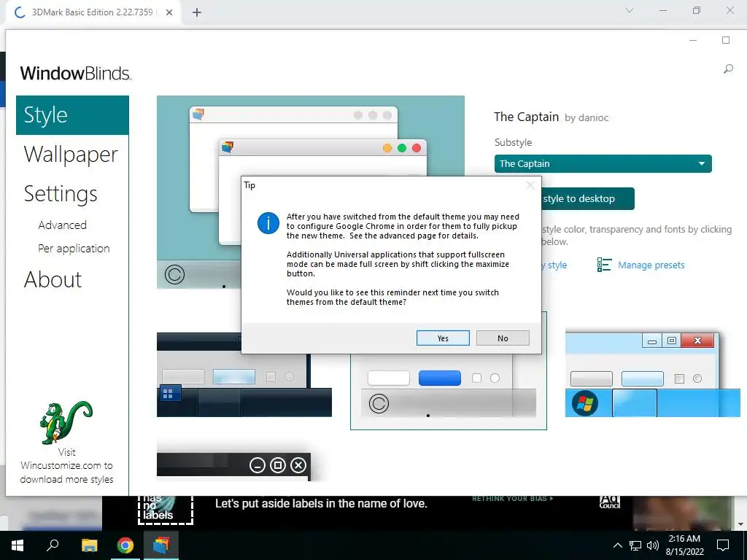Open the clock showing 2:16 AM

point(684,545)
